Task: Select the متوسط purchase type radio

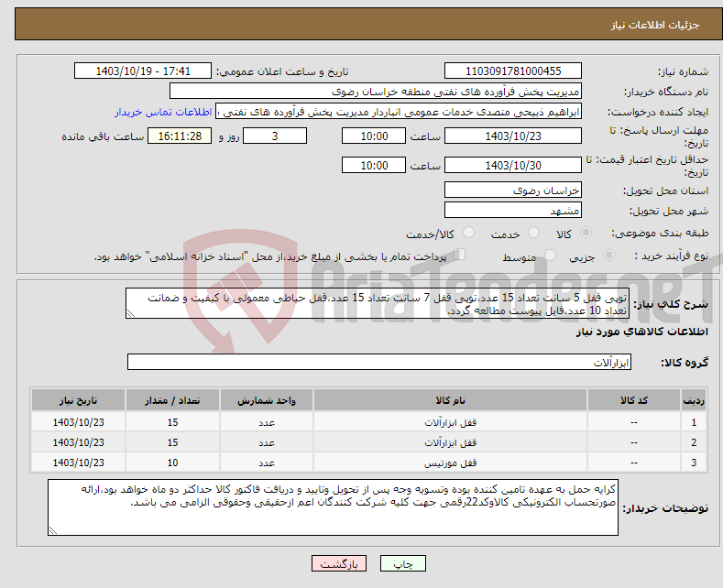Action: point(550,256)
